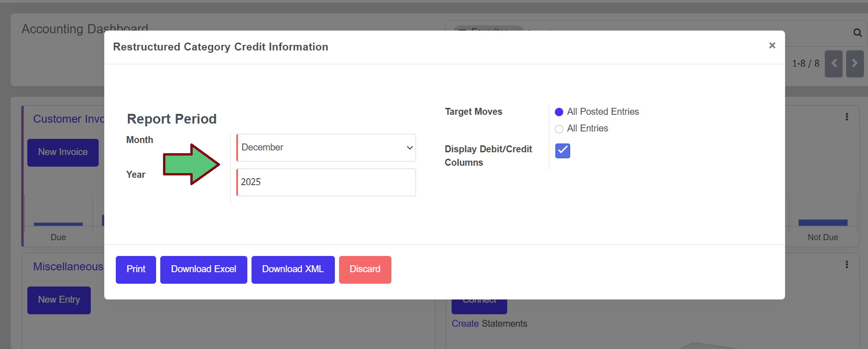
Task: Go to previous page using the pager arrow
Action: (833, 63)
